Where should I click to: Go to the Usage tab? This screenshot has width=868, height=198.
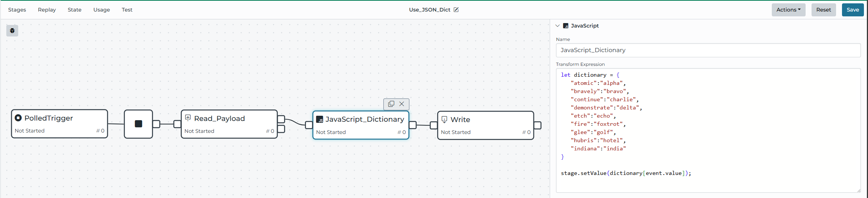[x=101, y=10]
